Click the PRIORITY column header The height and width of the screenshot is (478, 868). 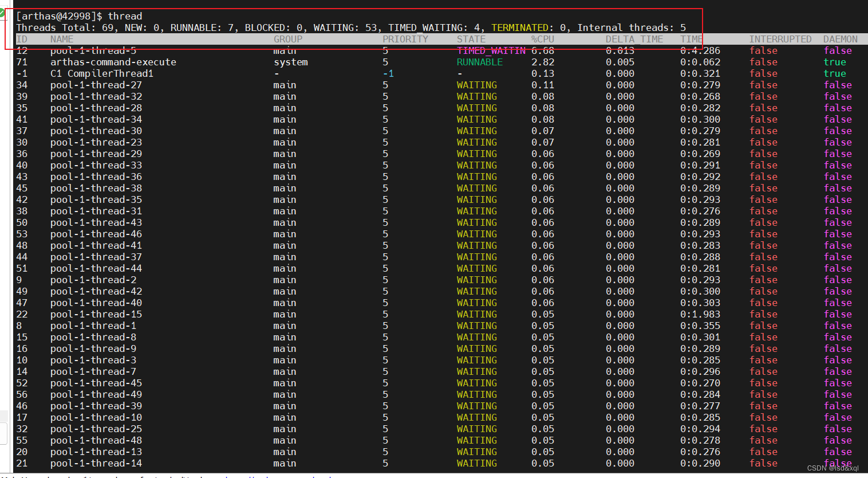(405, 39)
